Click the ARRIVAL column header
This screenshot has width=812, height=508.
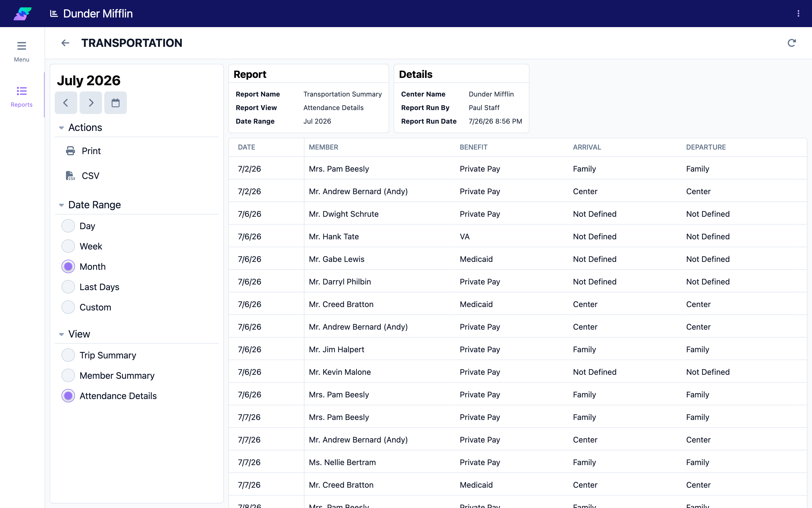(587, 147)
